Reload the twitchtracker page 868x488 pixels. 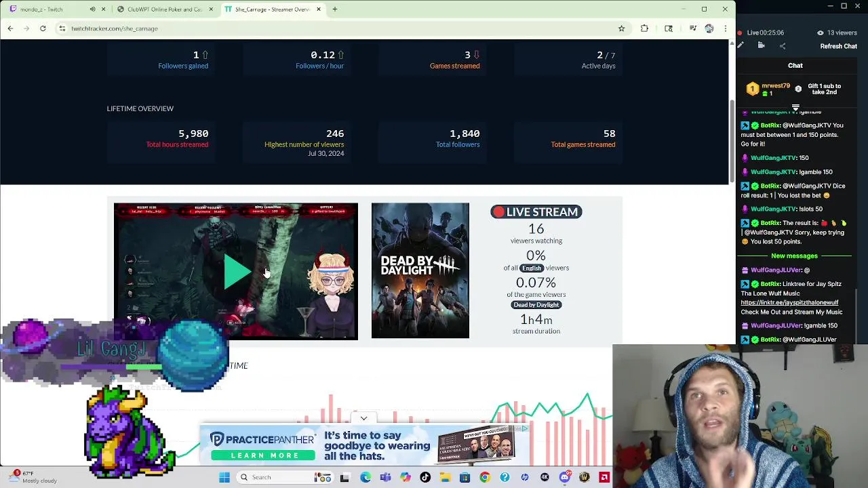pyautogui.click(x=43, y=28)
